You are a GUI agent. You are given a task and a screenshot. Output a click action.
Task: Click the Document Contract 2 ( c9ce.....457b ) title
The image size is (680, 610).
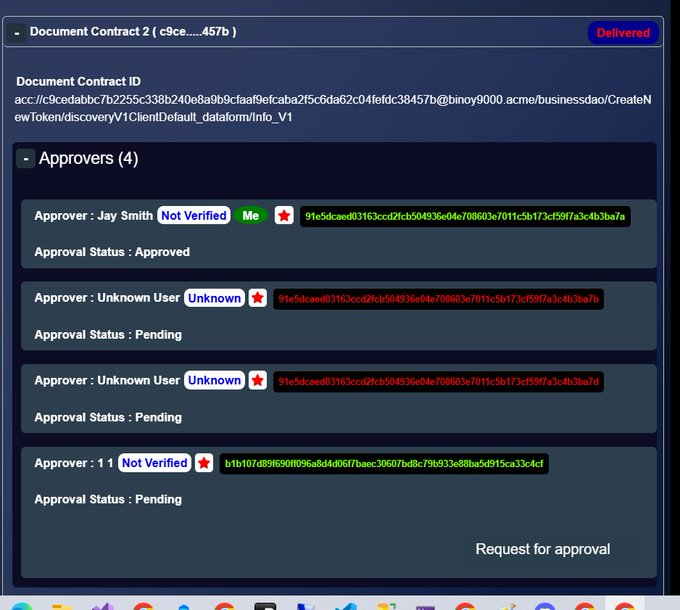click(x=133, y=32)
